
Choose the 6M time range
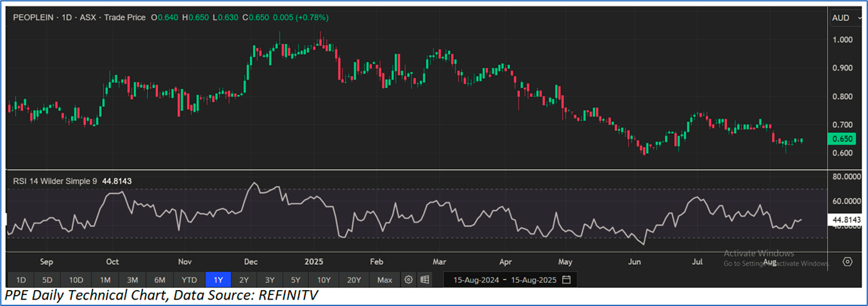160,280
